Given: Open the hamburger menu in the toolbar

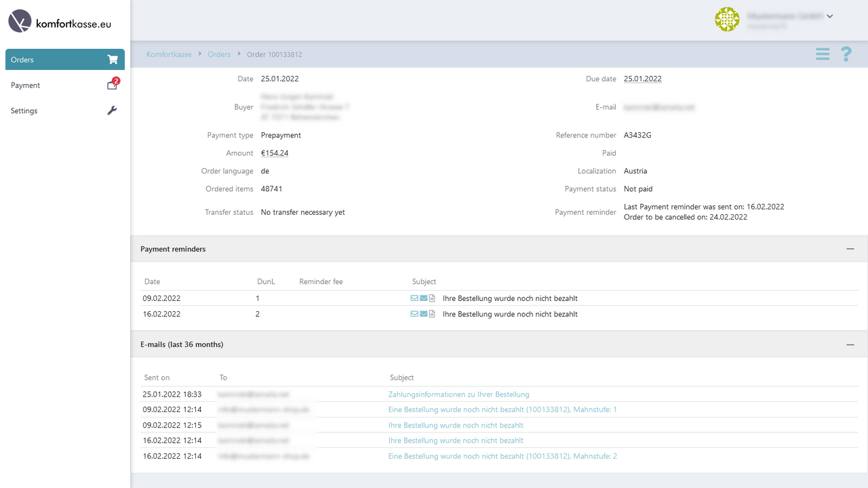Looking at the screenshot, I should (823, 54).
